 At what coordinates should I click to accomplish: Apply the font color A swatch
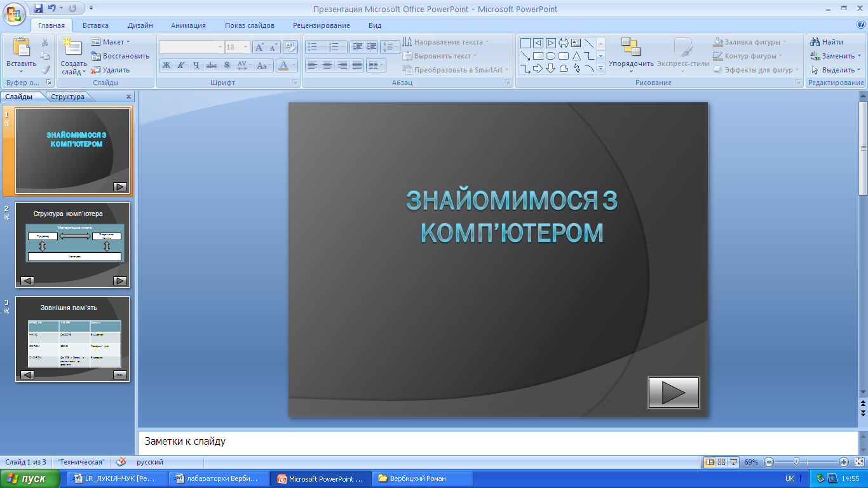coord(283,65)
